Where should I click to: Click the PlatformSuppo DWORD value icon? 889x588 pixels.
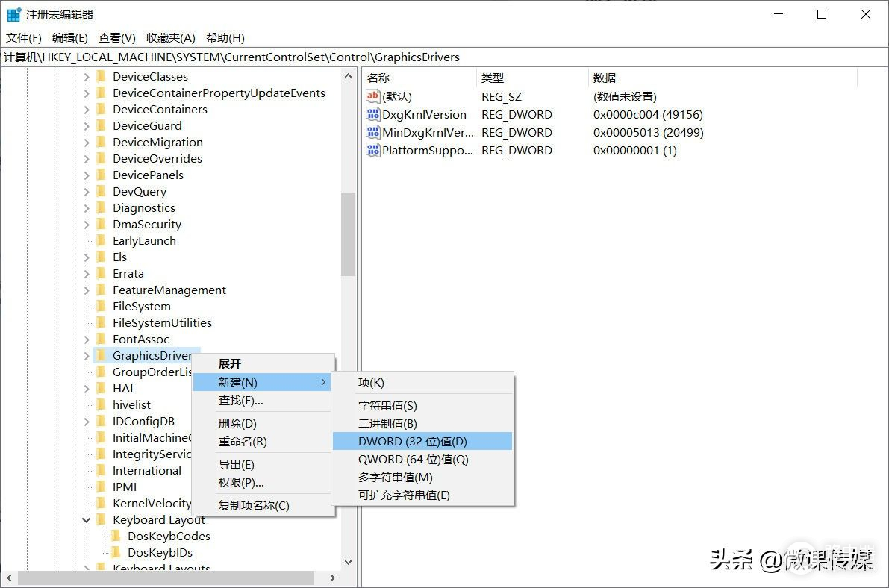(x=373, y=150)
